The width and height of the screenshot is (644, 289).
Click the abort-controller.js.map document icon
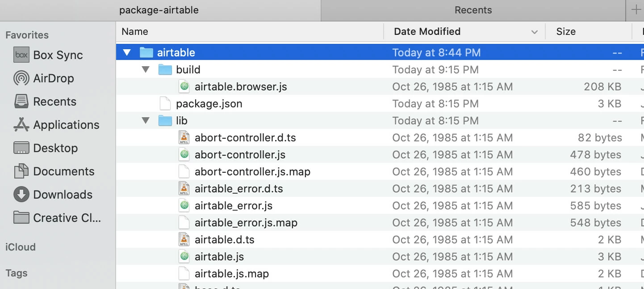(x=184, y=172)
